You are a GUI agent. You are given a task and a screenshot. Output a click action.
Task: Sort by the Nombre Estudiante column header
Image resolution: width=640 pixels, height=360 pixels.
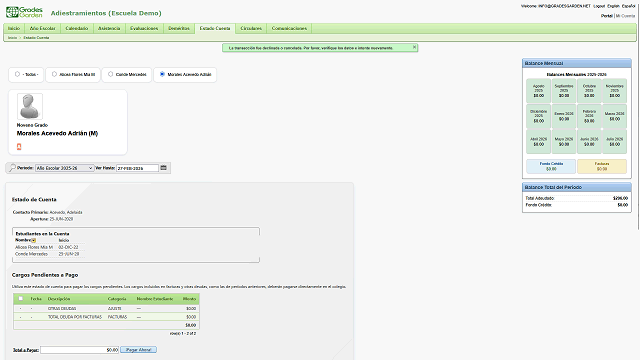(x=155, y=299)
